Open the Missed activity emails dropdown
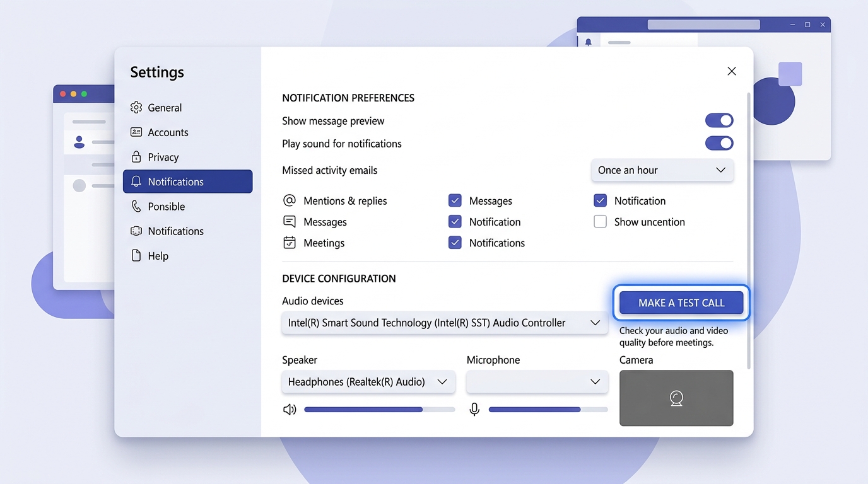868x484 pixels. pyautogui.click(x=662, y=170)
